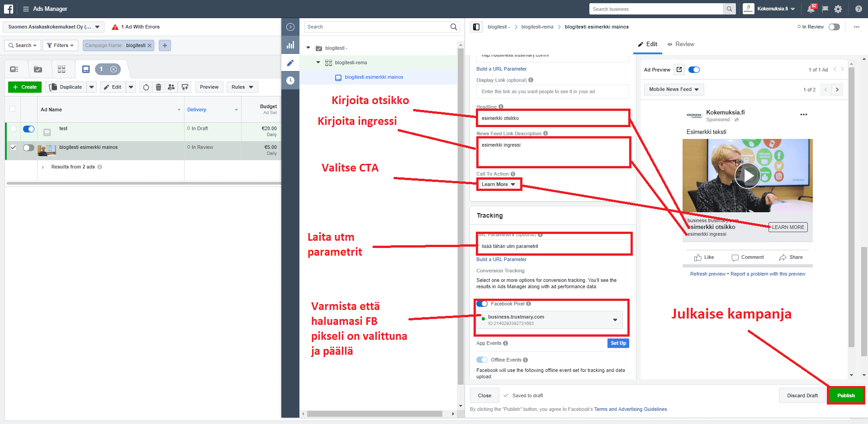Click the audience people icon in toolbar

(171, 87)
